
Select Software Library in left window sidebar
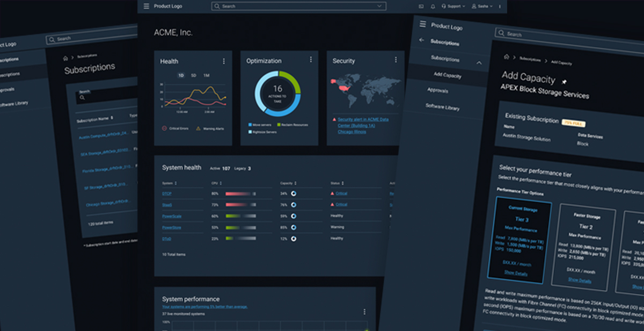coord(13,104)
